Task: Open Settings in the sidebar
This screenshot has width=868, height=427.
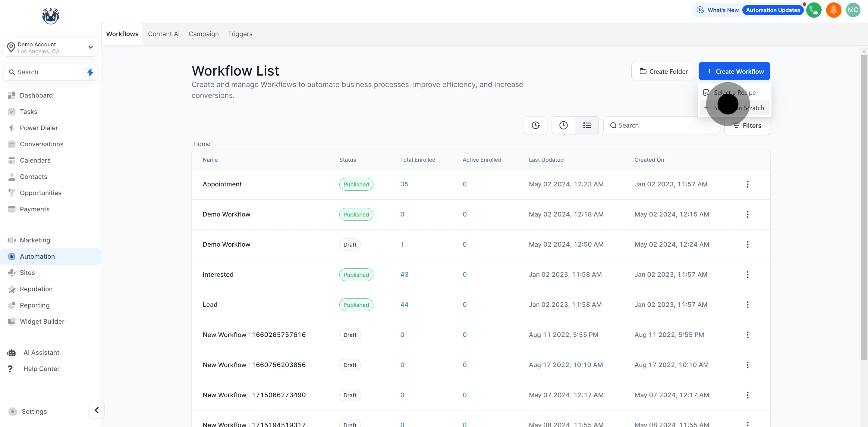Action: point(34,412)
